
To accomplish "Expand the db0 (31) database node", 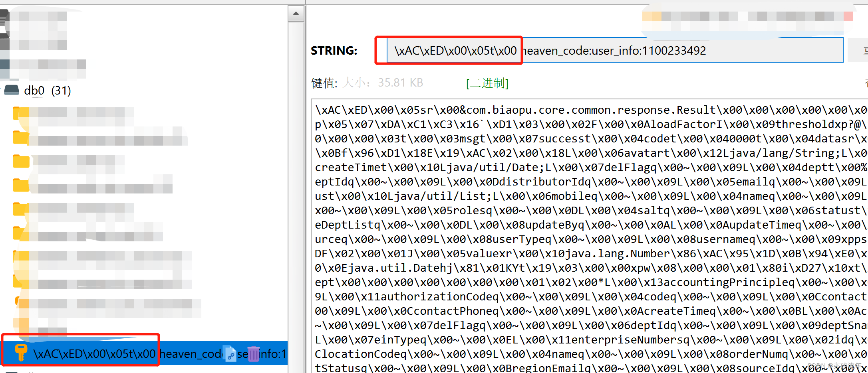I will pyautogui.click(x=48, y=90).
